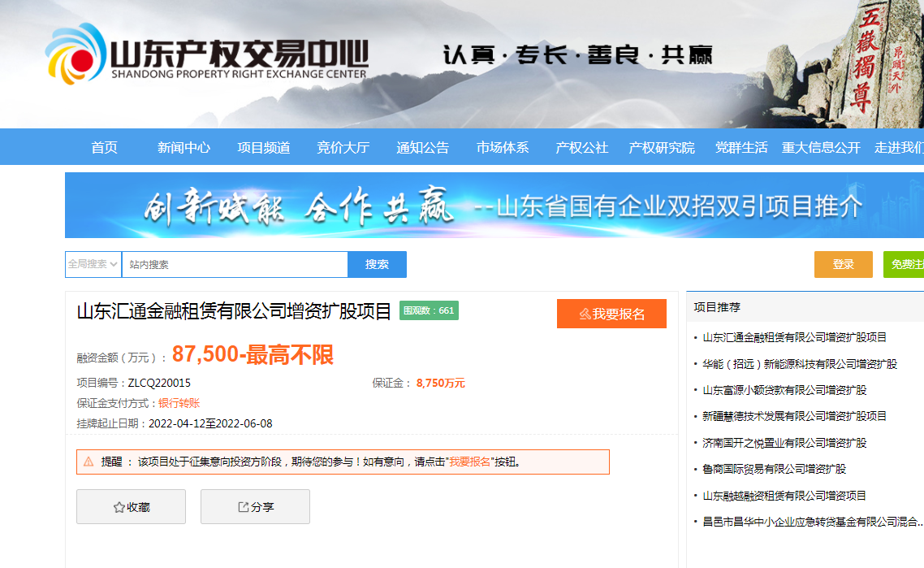The height and width of the screenshot is (568, 924).
Task: Click the orange 登录 button
Action: coord(844,264)
